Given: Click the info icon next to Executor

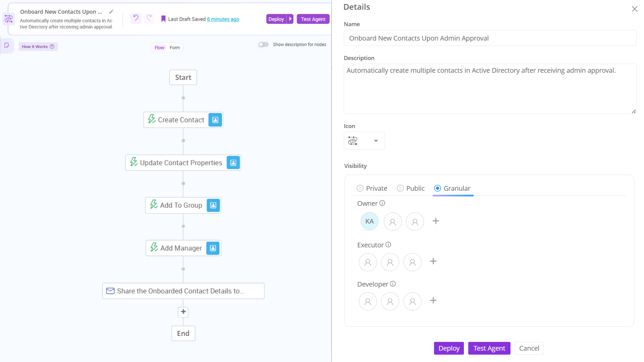Looking at the screenshot, I should coord(388,245).
